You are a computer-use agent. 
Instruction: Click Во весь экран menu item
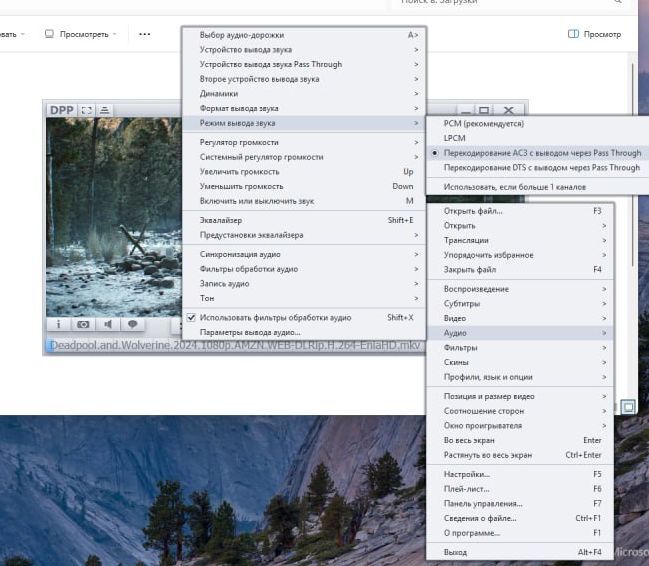point(520,440)
